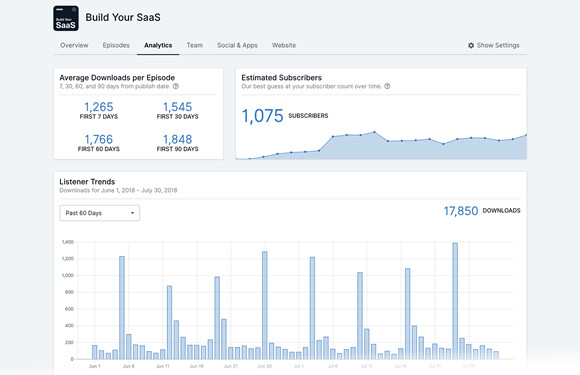Go to the Social & Apps tab
The image size is (580, 375).
237,45
